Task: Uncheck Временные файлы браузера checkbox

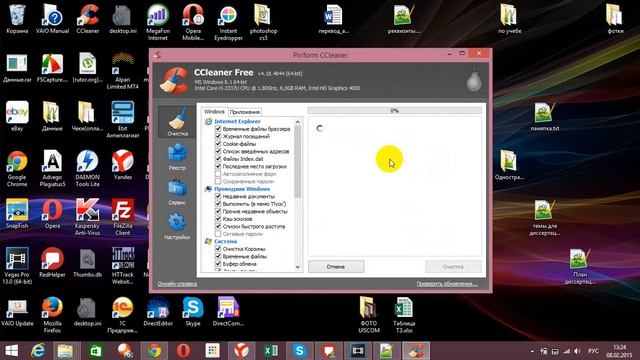Action: [x=218, y=129]
